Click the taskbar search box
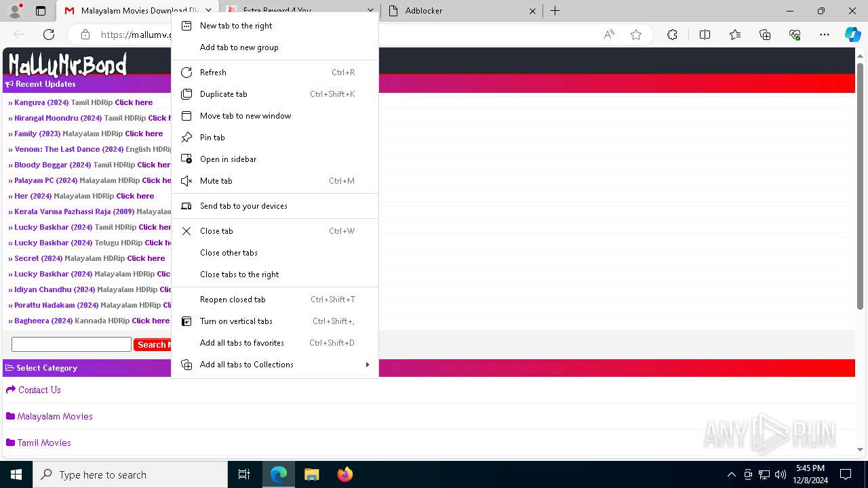The image size is (868, 488). (130, 474)
